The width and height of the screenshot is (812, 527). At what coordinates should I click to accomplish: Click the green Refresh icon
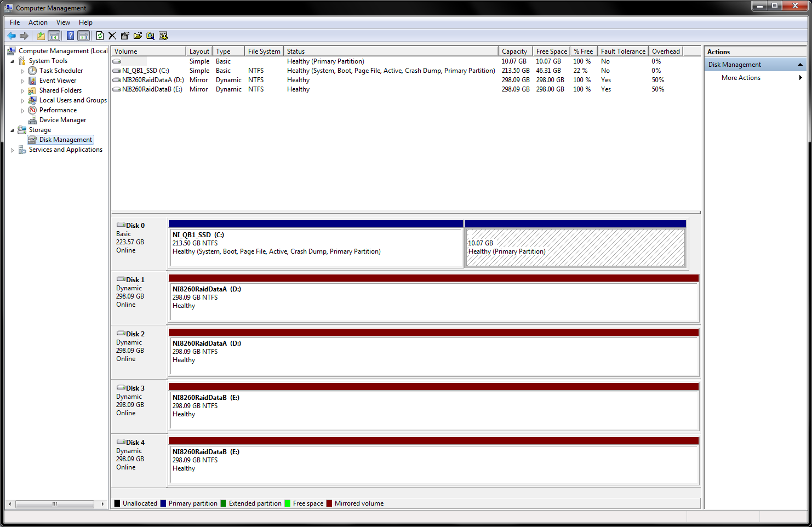click(100, 36)
